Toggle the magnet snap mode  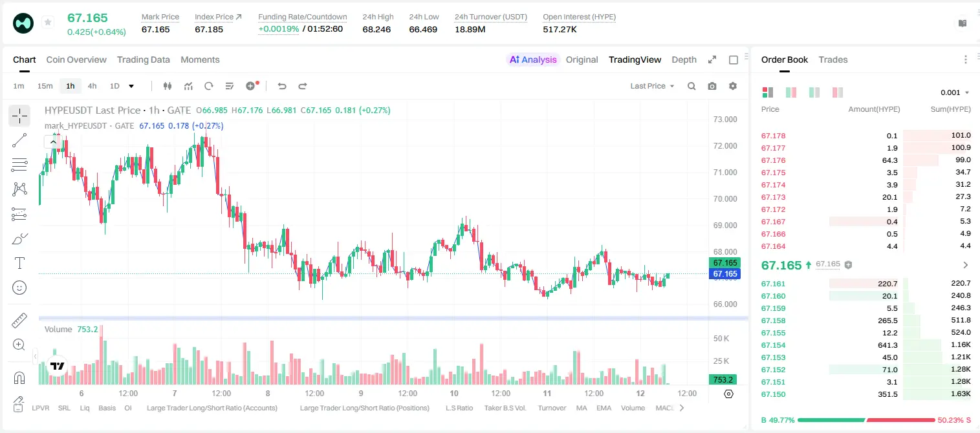tap(19, 378)
